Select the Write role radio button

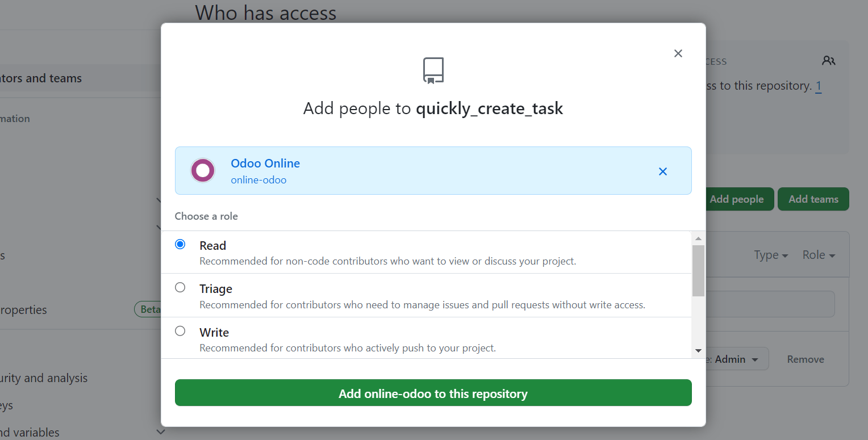coord(180,330)
